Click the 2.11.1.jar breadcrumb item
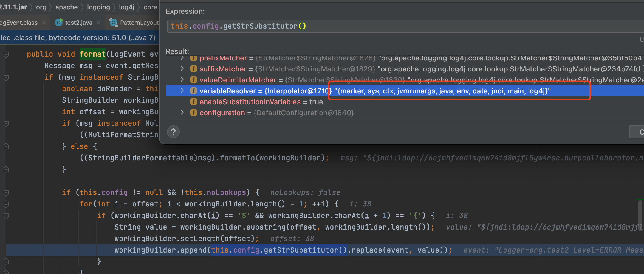This screenshot has height=274, width=644. [13, 7]
